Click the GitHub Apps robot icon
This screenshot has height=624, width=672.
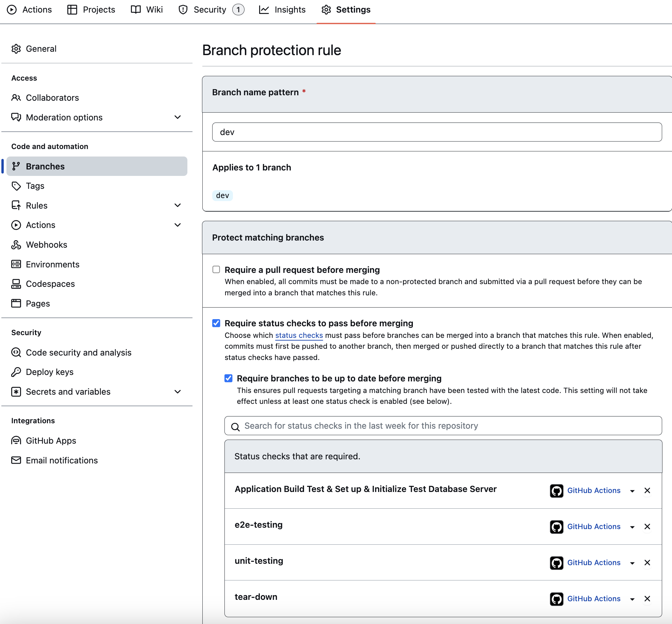coord(16,441)
